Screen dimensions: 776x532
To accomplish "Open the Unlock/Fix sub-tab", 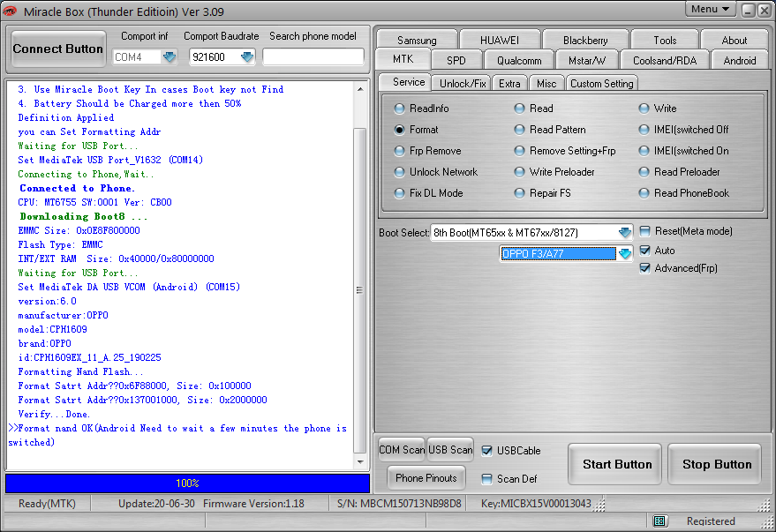I will pyautogui.click(x=463, y=84).
